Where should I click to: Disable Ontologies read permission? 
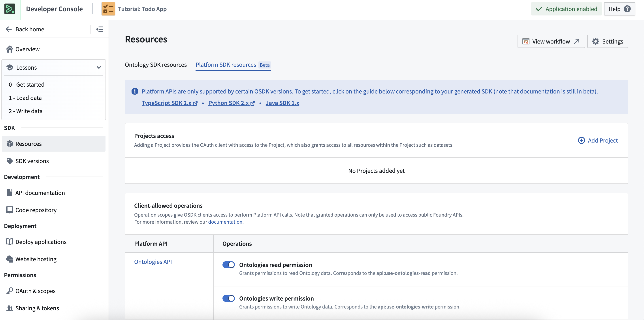[228, 265]
